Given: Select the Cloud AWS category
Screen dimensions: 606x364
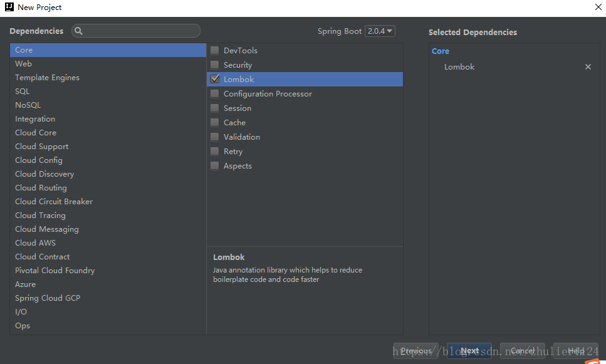Looking at the screenshot, I should (x=108, y=243).
